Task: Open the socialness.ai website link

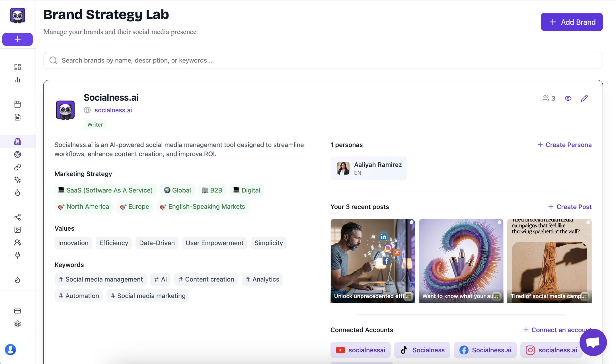Action: 113,110
